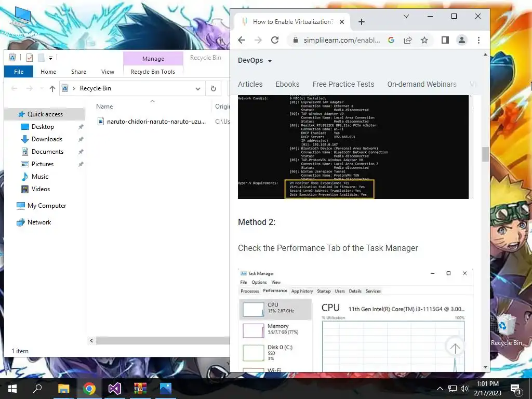Sort files by the Name column

tap(104, 106)
